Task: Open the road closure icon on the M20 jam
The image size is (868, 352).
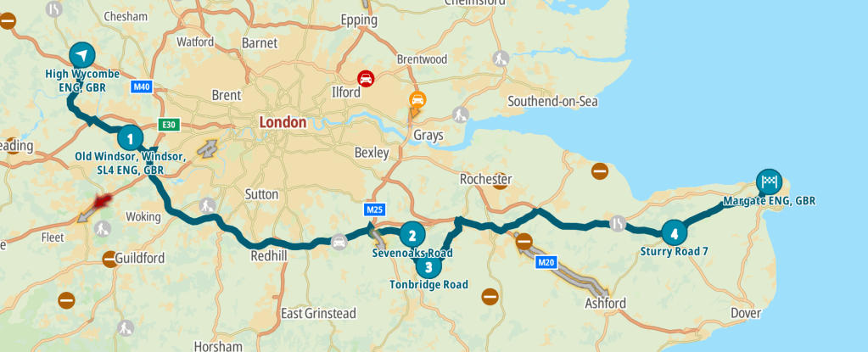Action: click(524, 242)
